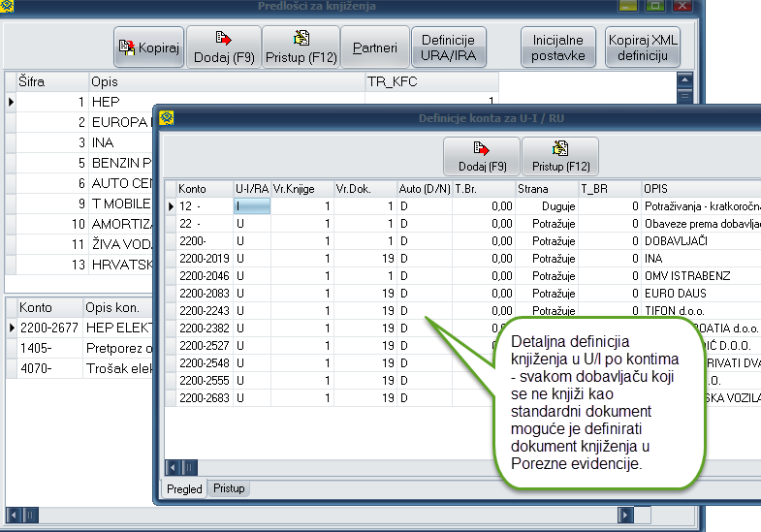Image resolution: width=761 pixels, height=532 pixels.
Task: Click the scroll up arrow of template list
Action: point(684,80)
